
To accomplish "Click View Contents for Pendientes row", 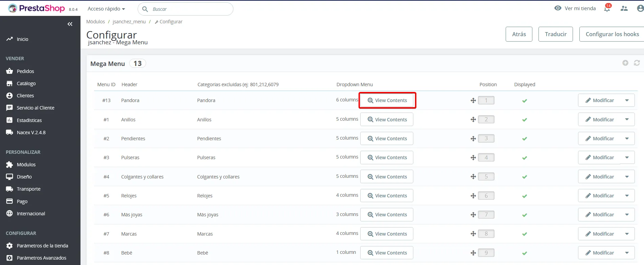I will click(387, 139).
